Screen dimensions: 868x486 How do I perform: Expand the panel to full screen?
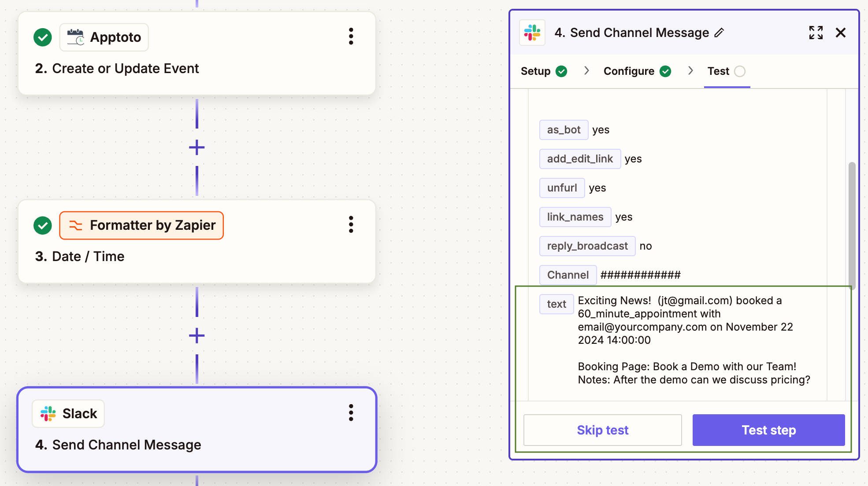click(816, 33)
